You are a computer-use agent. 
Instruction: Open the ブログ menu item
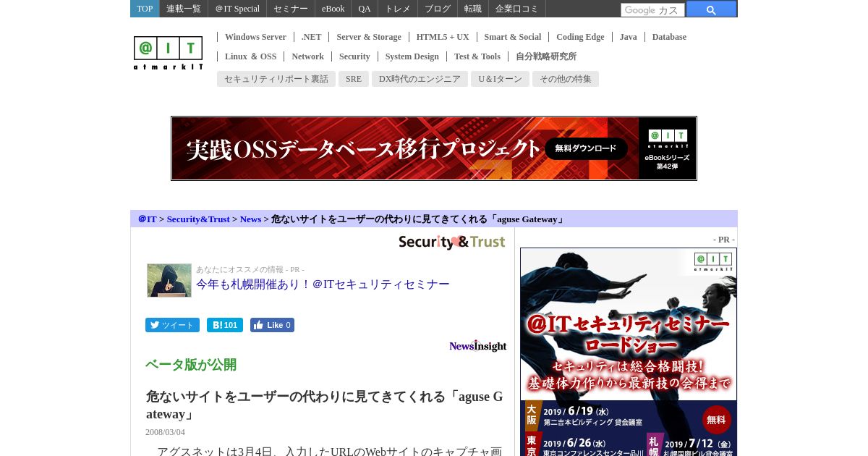pyautogui.click(x=438, y=9)
